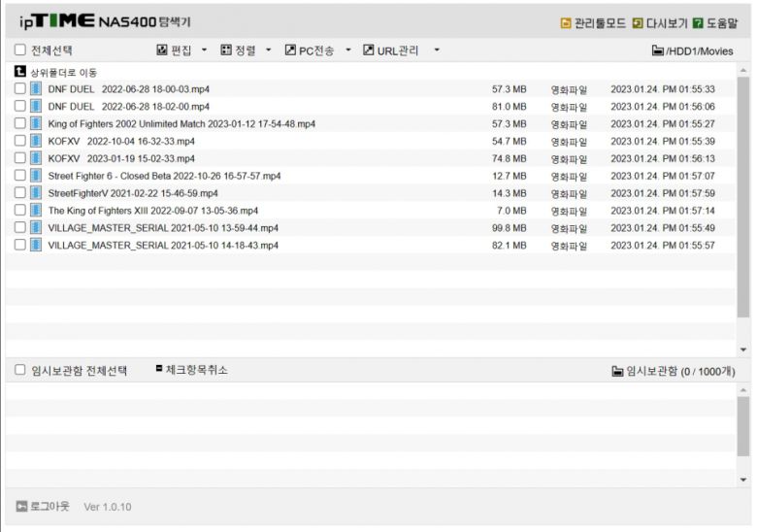Check the box for Street Fighter 6 Closed Beta
Image resolution: width=757 pixels, height=532 pixels.
20,176
